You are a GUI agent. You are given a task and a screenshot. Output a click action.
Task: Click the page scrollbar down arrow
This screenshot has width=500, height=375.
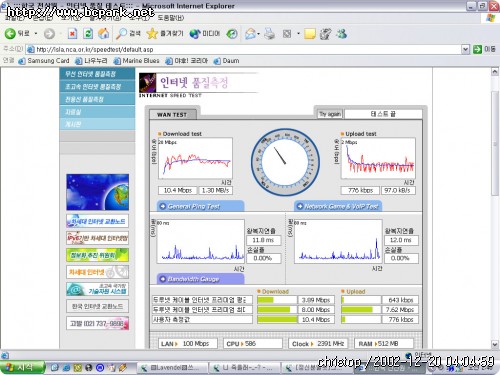pos(495,344)
